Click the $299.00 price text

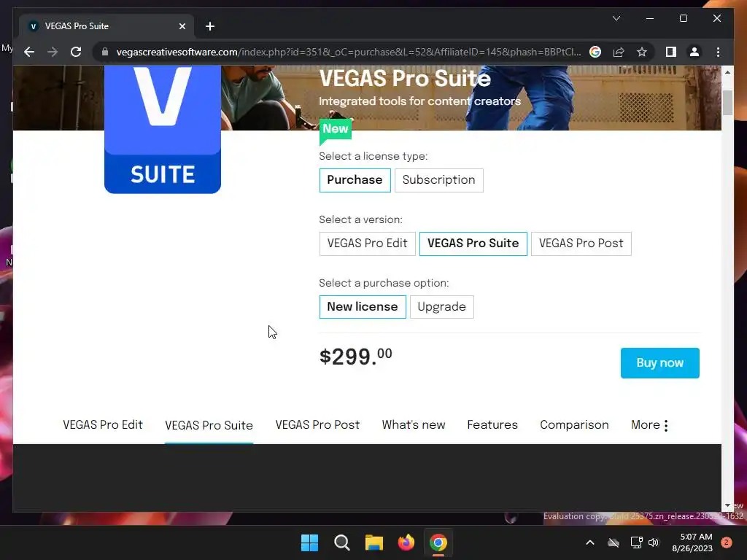pyautogui.click(x=355, y=357)
